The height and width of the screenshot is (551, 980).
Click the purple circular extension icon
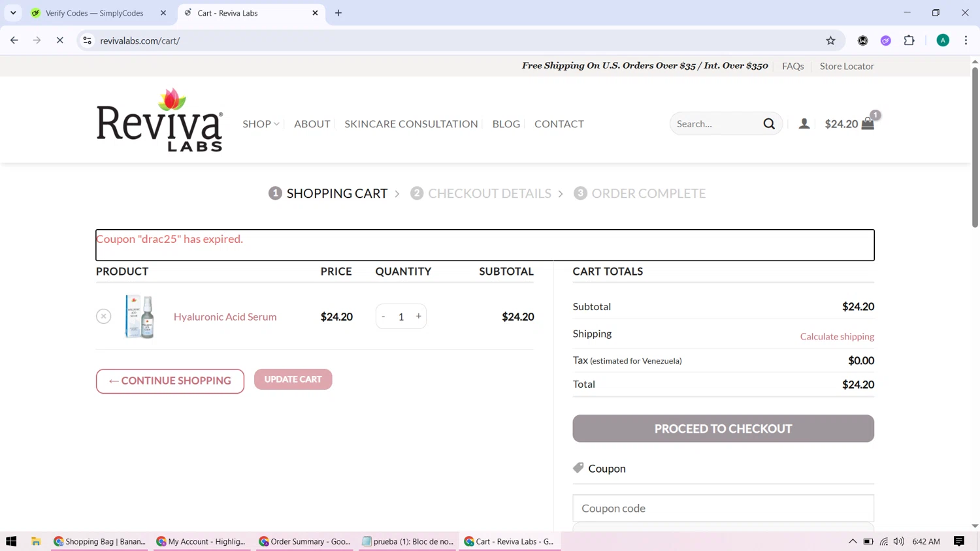coord(886,40)
